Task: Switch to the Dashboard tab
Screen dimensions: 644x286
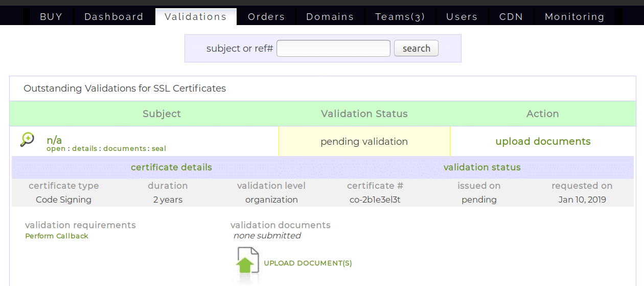Action: click(114, 17)
